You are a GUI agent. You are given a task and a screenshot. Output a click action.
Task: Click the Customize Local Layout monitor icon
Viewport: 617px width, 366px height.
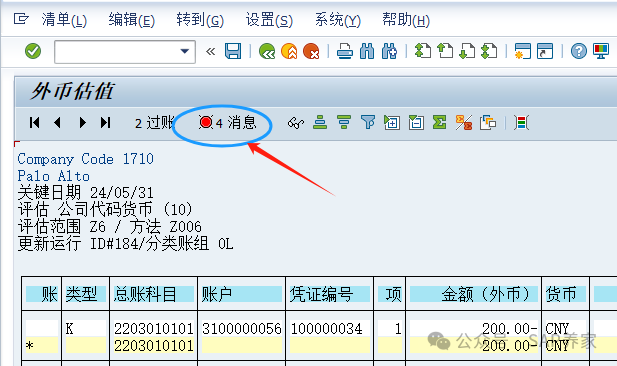coord(601,51)
